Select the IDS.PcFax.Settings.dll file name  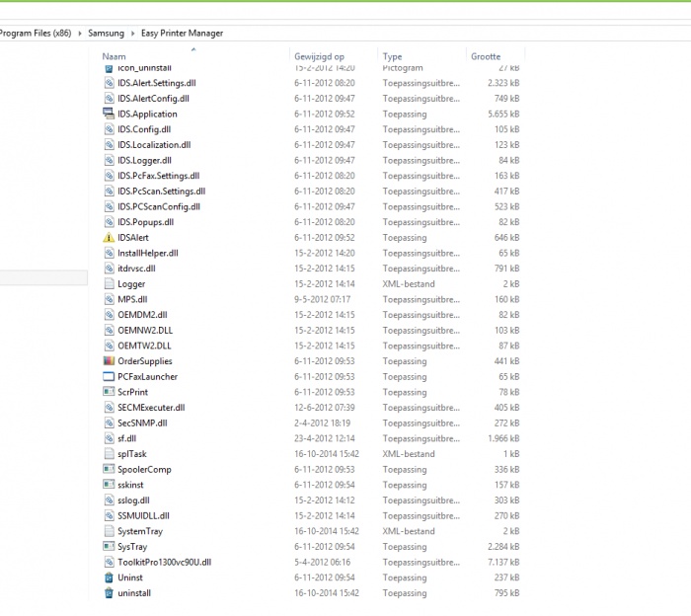pyautogui.click(x=159, y=176)
